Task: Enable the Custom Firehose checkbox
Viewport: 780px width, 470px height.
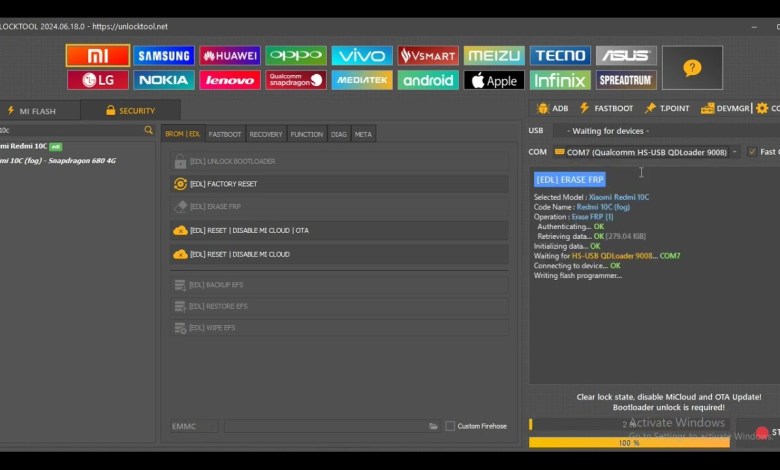Action: 450,426
